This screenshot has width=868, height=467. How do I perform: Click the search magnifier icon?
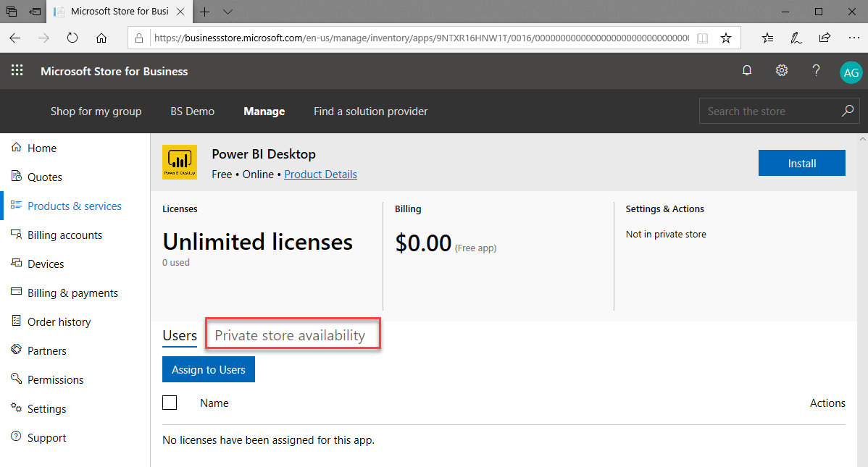848,111
